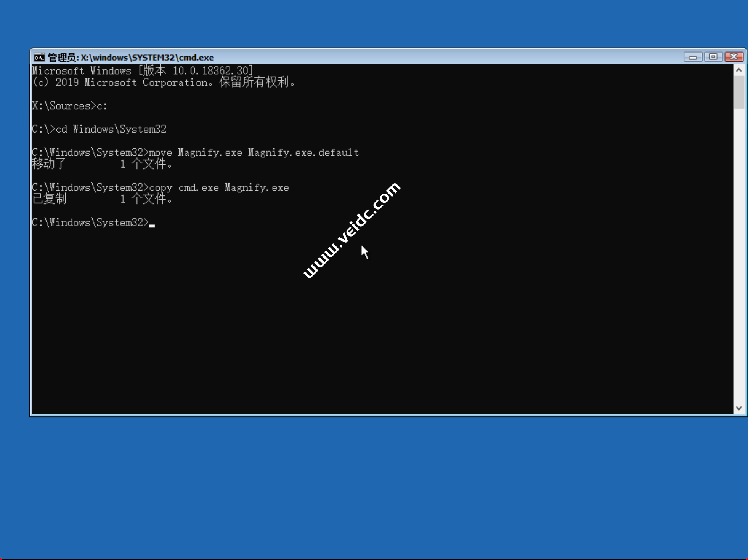Click the 移动了 1 个文件 output line
The height and width of the screenshot is (560, 748).
(x=102, y=164)
